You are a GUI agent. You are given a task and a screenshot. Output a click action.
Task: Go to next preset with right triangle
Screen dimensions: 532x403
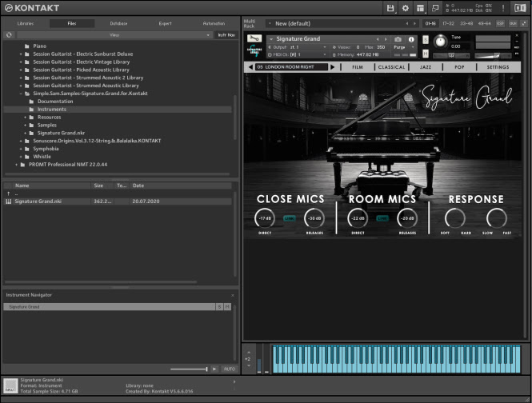[x=333, y=67]
